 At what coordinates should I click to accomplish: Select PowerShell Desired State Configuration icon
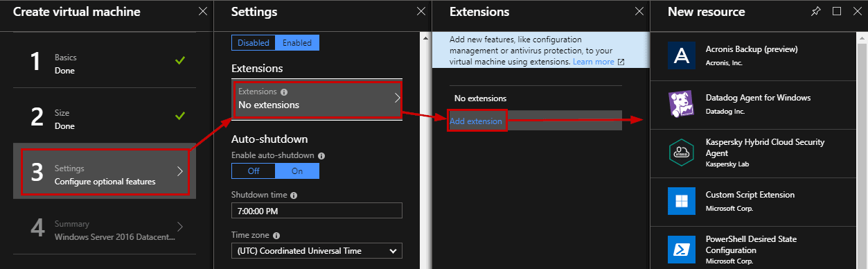682,250
